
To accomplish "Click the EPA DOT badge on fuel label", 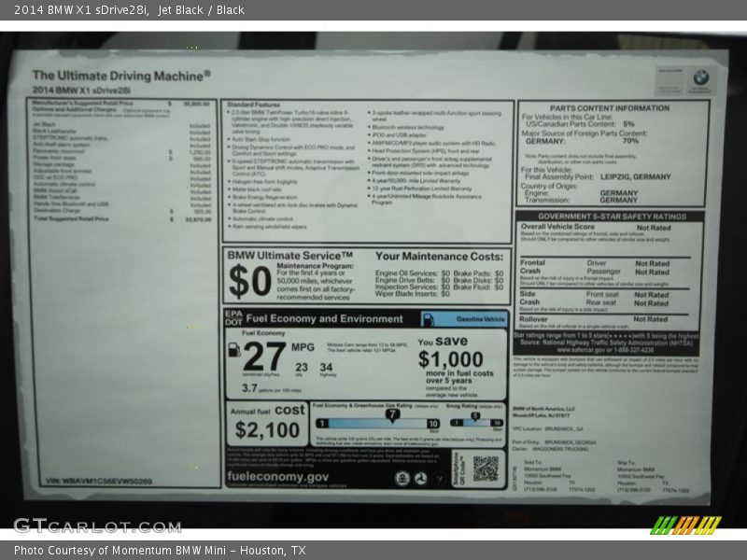I will tap(233, 318).
